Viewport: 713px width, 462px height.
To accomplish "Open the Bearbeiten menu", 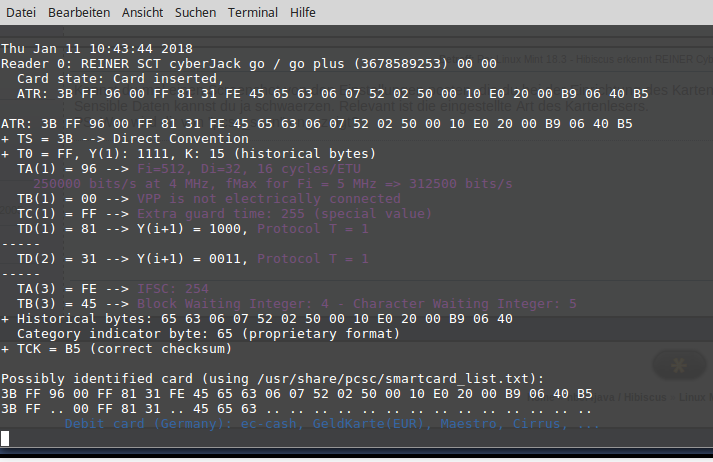I will point(79,13).
